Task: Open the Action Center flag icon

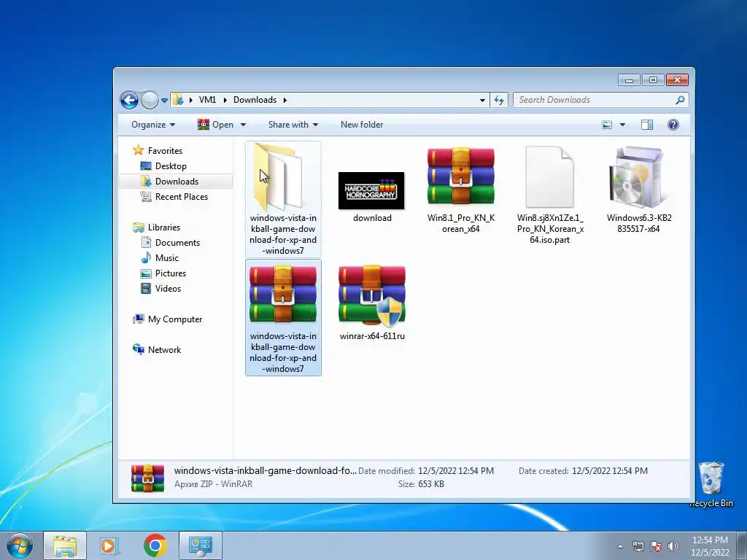Action: [656, 546]
